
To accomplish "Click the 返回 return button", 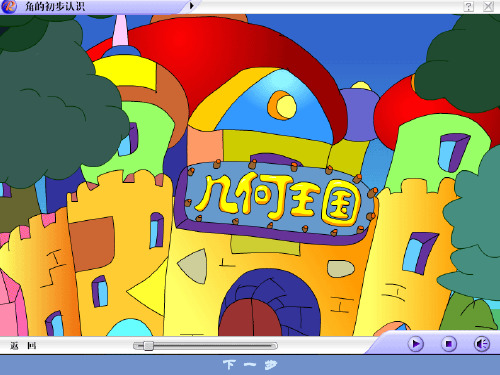I will click(23, 346).
